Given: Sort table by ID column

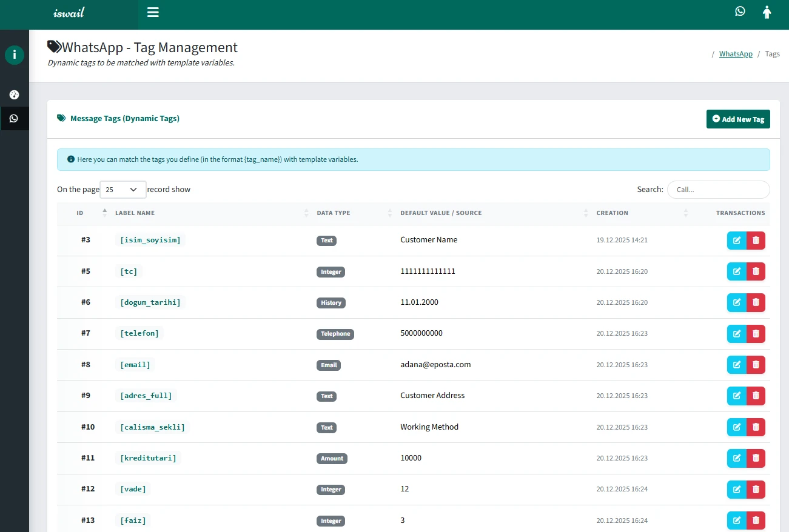Looking at the screenshot, I should (x=80, y=213).
